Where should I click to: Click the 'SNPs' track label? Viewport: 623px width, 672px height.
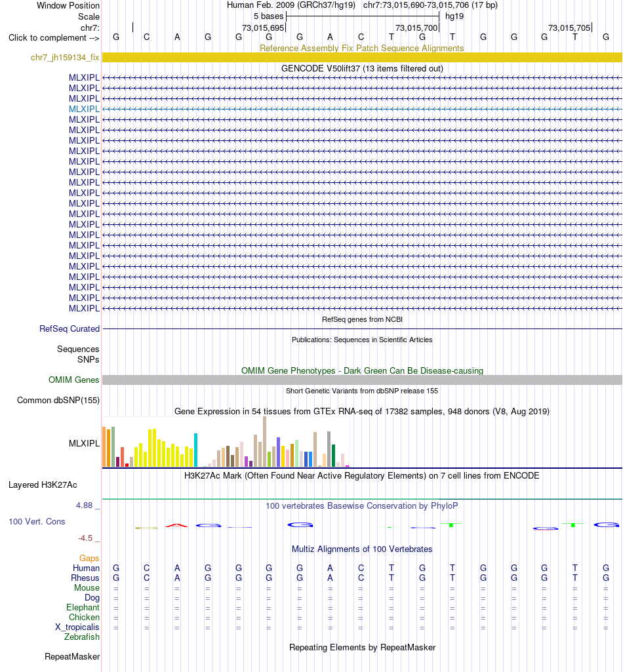[89, 359]
